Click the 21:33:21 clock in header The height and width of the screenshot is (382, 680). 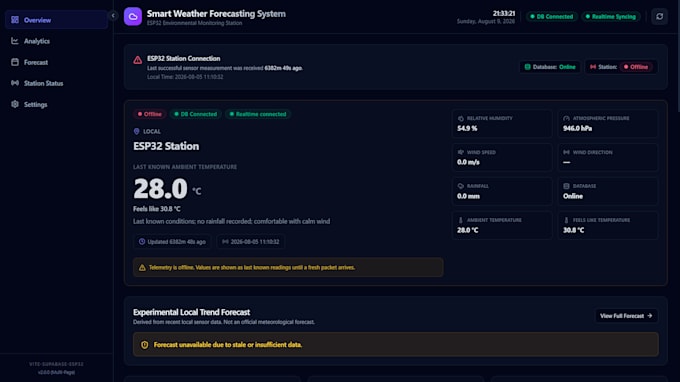pyautogui.click(x=503, y=13)
